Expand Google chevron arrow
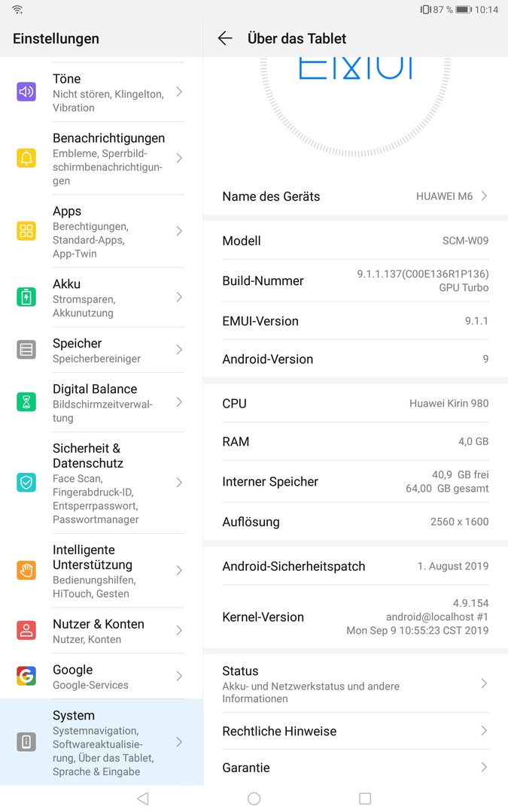508x812 pixels. tap(179, 676)
